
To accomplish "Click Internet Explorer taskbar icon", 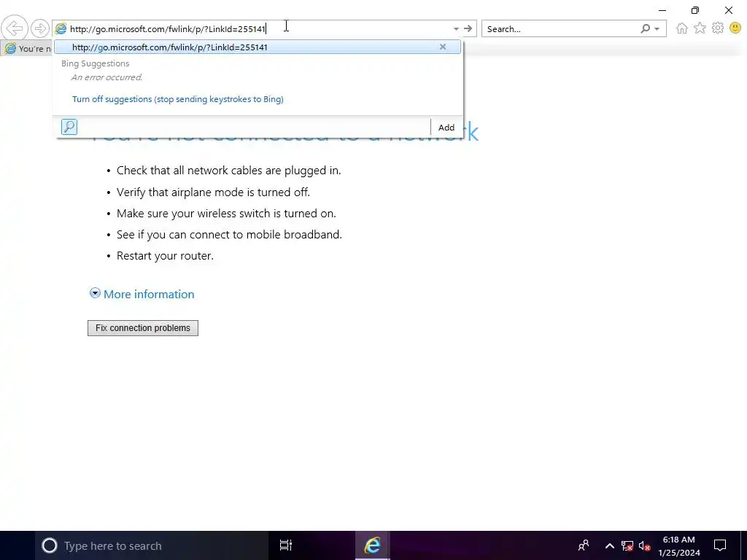I will tap(373, 545).
